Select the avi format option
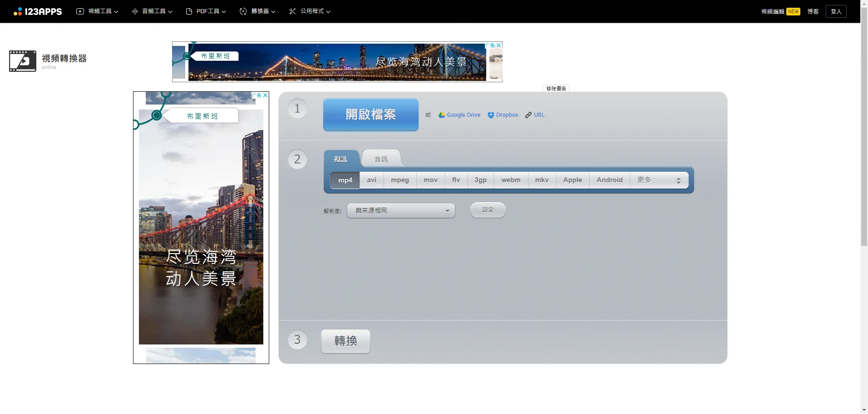 tap(371, 180)
